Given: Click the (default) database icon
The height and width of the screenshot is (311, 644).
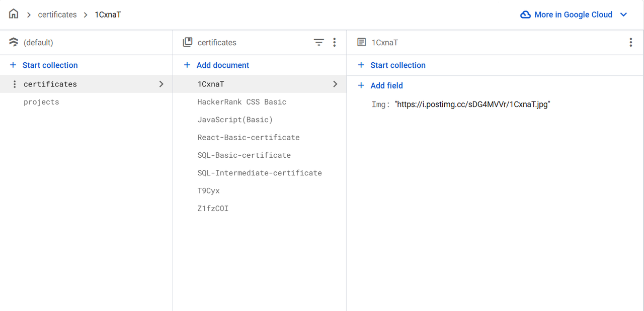Looking at the screenshot, I should coord(14,43).
